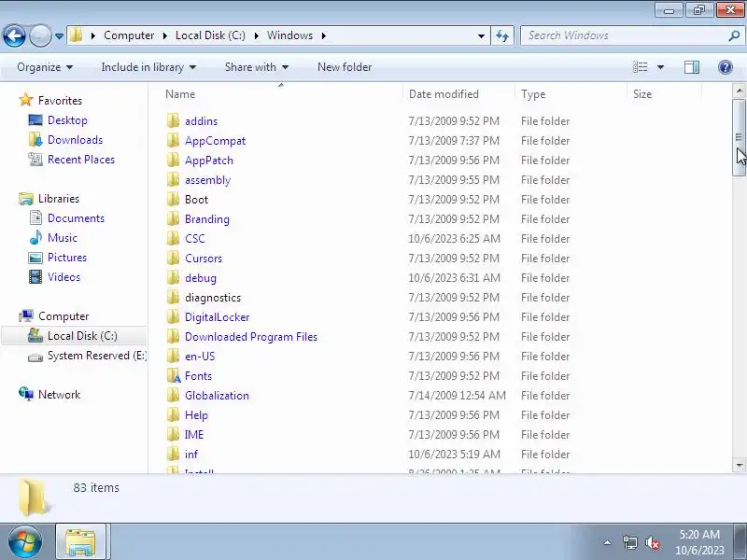The width and height of the screenshot is (747, 560).
Task: Select Local Disk (C:) in the navigation pane
Action: 82,335
